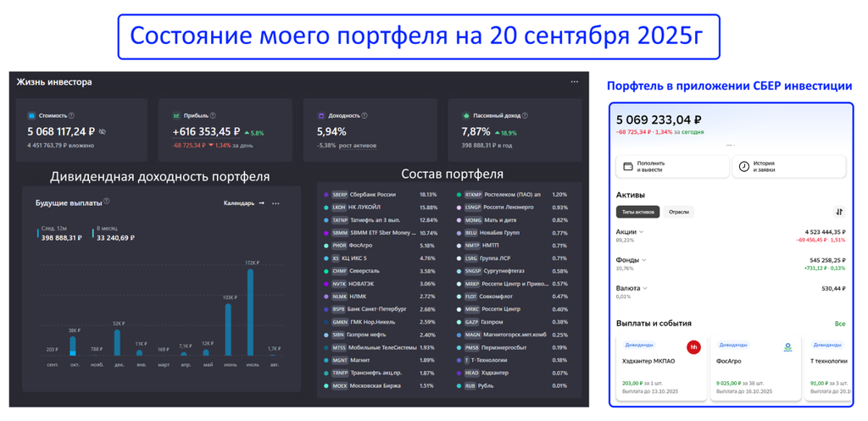Viewport: 868px width, 421px height.
Task: Click the sort arrows icon in Активы
Action: [x=839, y=212]
